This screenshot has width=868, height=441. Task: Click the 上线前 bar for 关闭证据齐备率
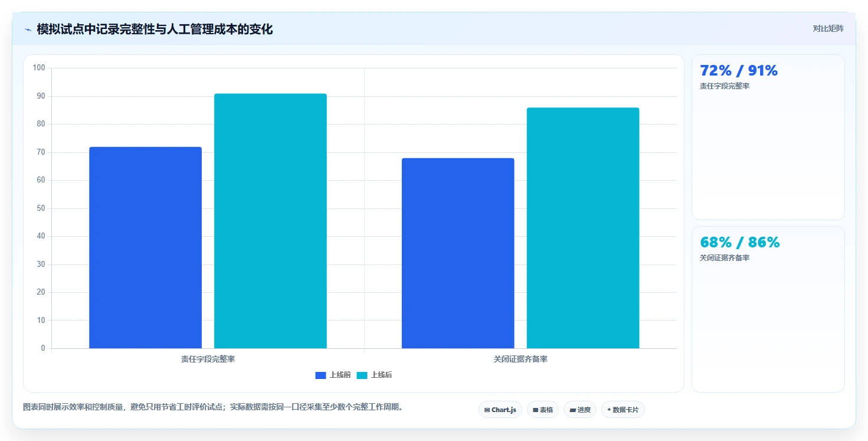458,253
